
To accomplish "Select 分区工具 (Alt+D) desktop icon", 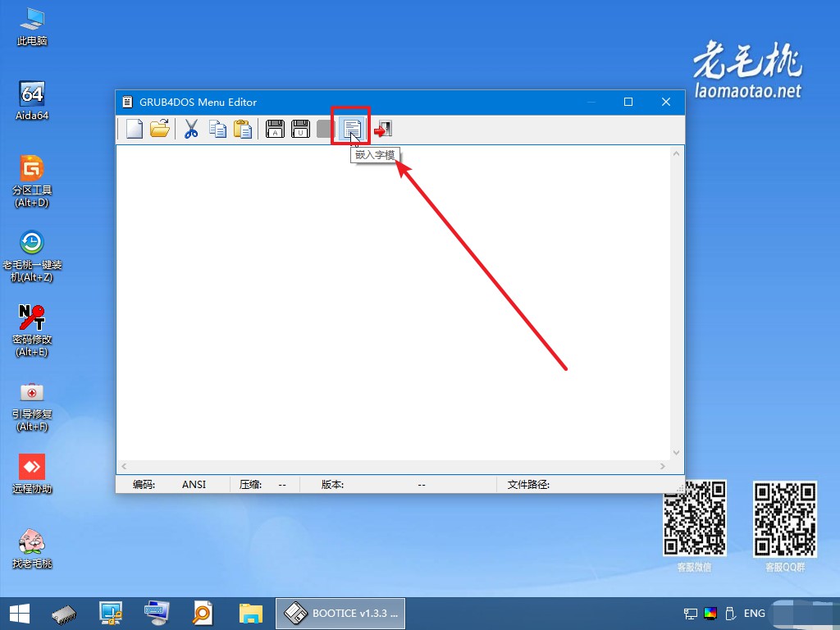I will pyautogui.click(x=32, y=181).
